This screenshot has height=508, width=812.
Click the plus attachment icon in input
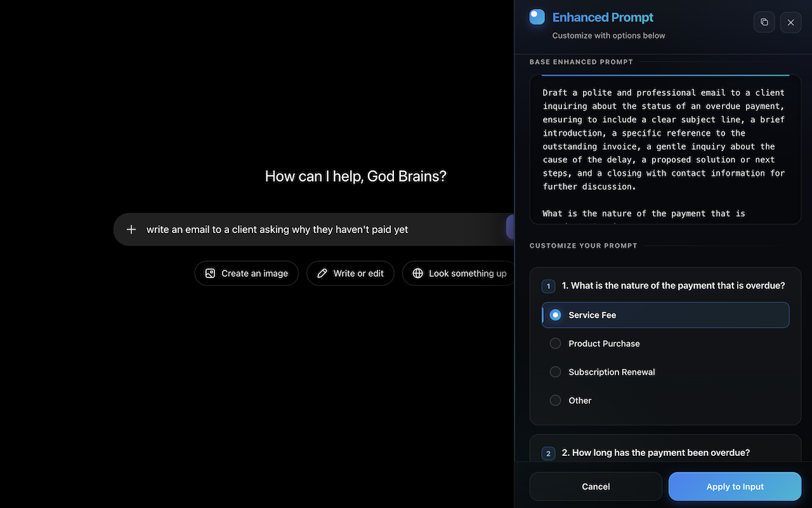(x=131, y=229)
